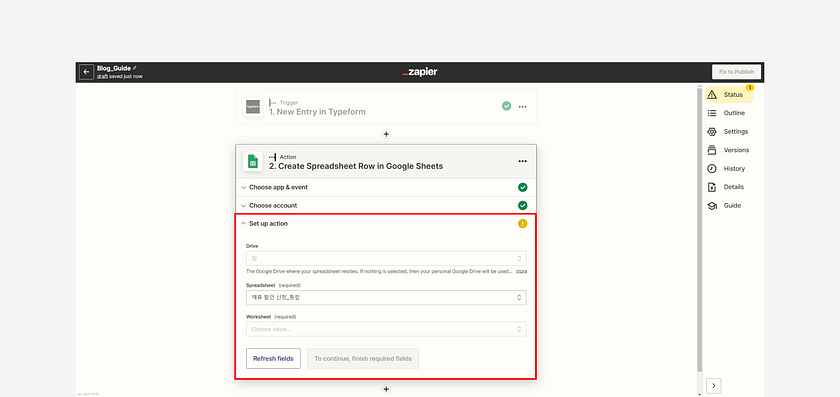Open the Typeform trigger app icon

click(253, 107)
